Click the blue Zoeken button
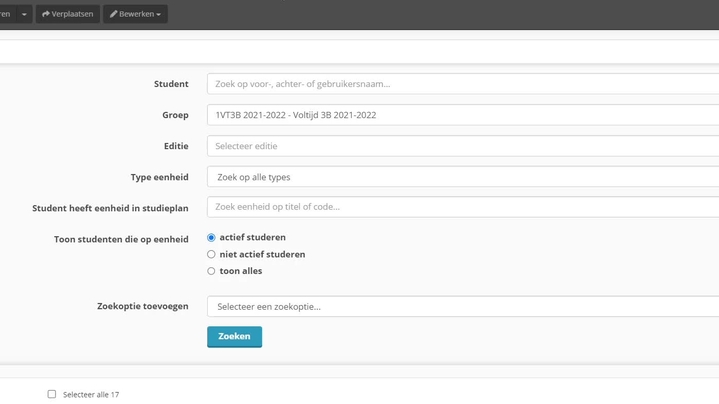 234,337
